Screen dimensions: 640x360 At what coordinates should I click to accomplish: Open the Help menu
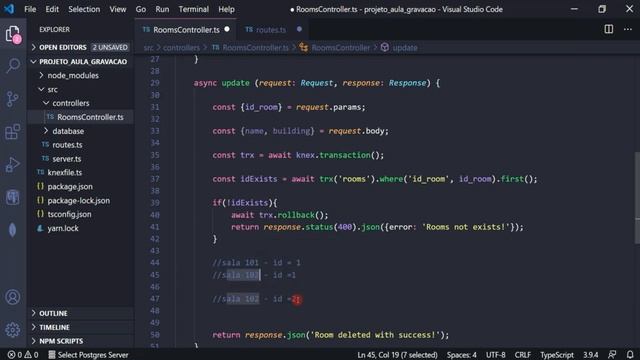(226, 9)
